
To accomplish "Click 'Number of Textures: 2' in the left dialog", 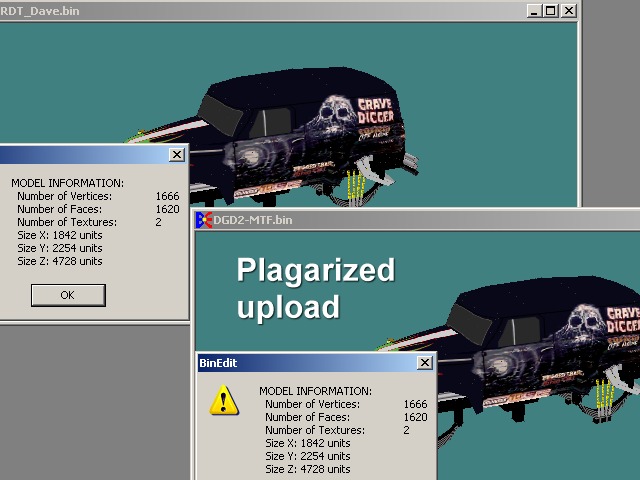I will point(89,222).
